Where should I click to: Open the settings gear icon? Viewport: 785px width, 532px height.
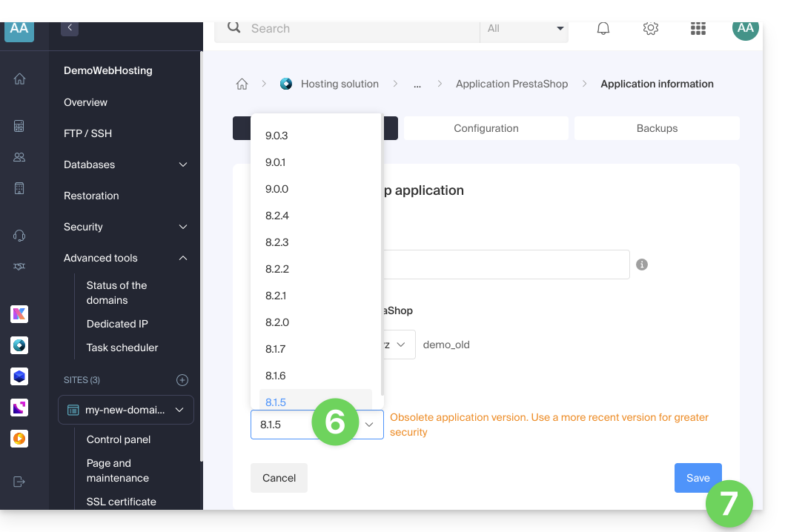coord(651,29)
